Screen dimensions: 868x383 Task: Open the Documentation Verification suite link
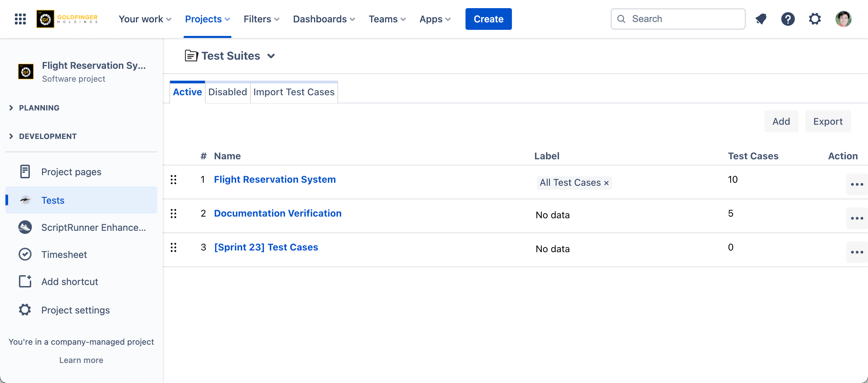click(277, 213)
